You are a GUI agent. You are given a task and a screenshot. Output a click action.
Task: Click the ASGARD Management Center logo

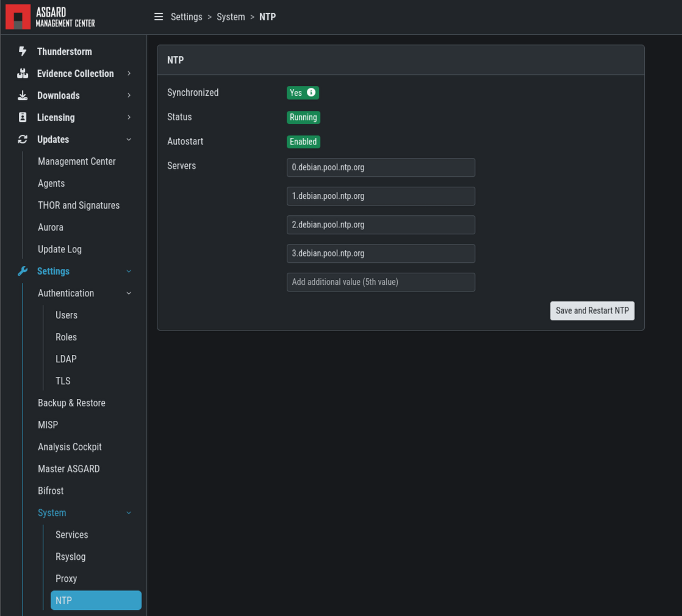[x=50, y=17]
